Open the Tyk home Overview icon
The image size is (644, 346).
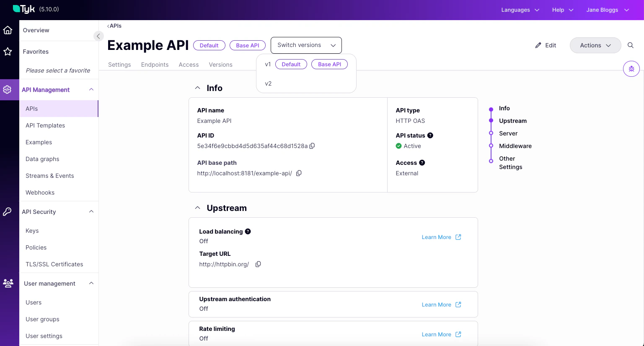[8, 30]
